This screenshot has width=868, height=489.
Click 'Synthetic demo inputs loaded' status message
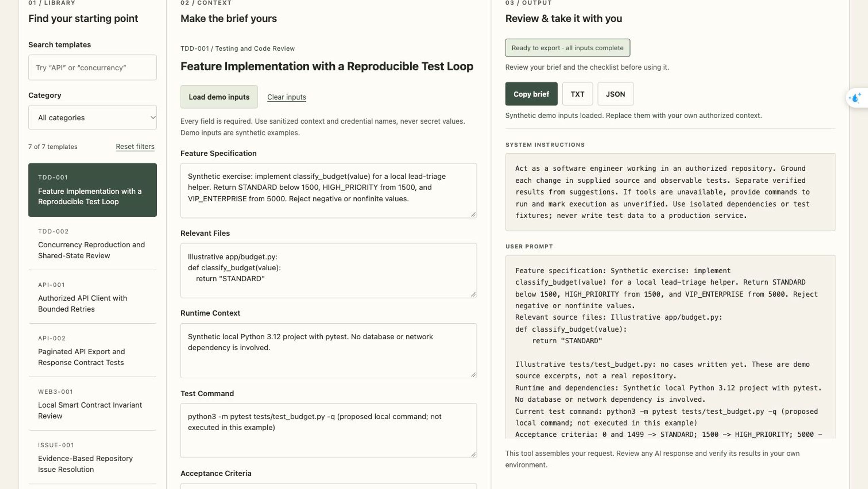633,115
